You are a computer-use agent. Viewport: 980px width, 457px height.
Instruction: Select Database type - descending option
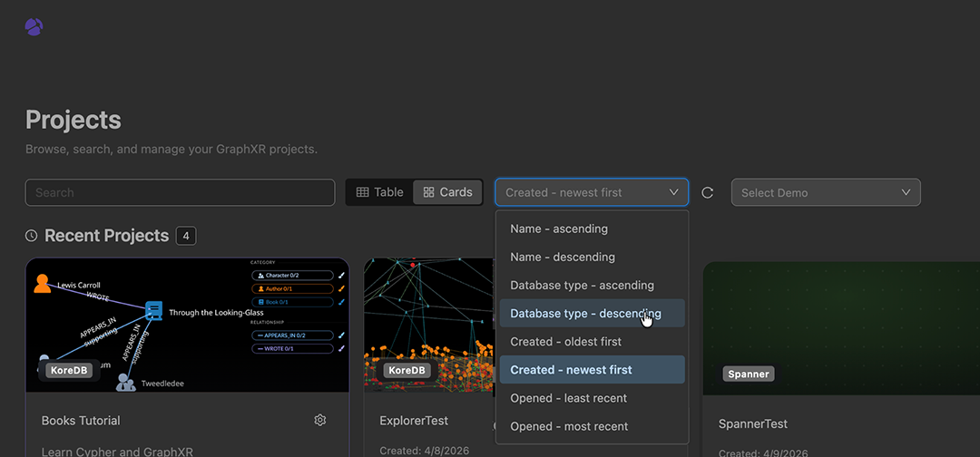pos(592,313)
